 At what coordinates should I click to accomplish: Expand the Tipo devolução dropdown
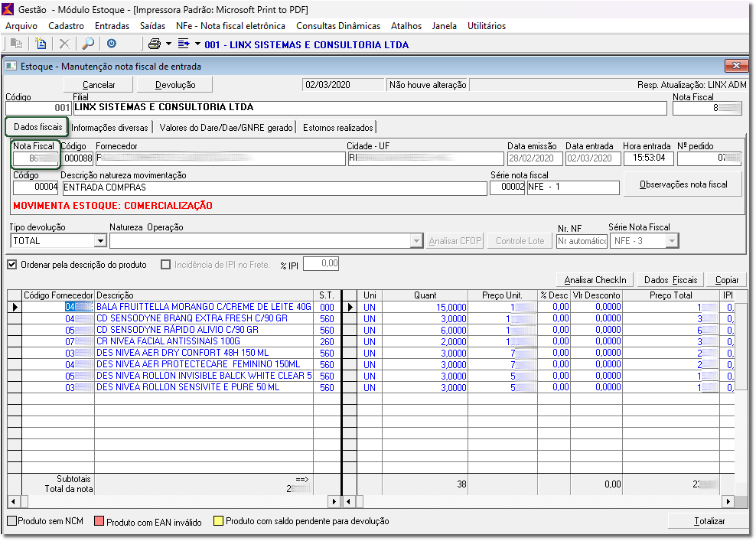click(99, 241)
